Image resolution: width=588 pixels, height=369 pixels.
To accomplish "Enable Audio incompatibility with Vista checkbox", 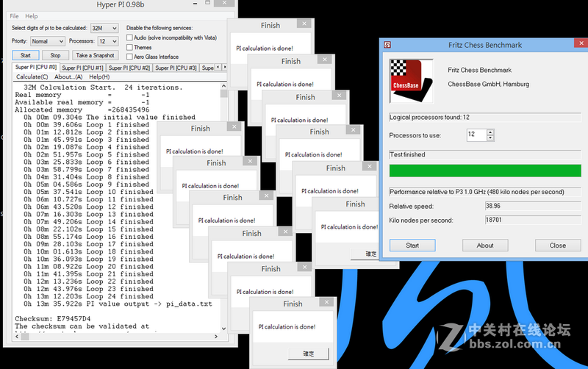I will (129, 37).
